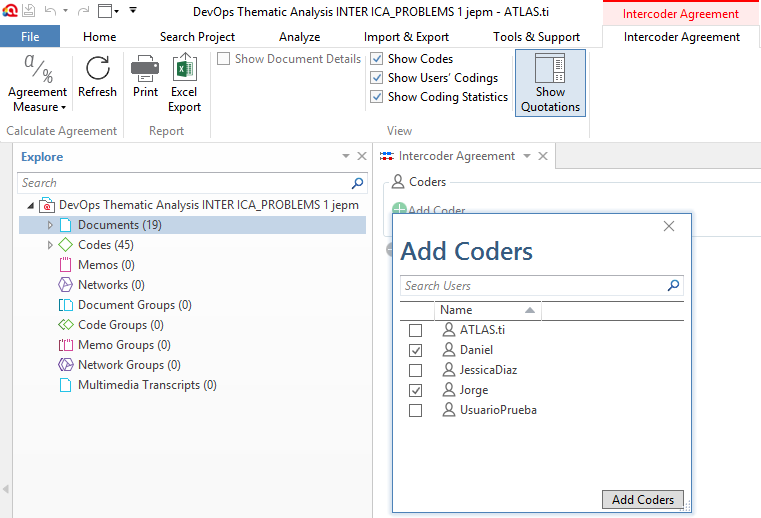Image resolution: width=761 pixels, height=518 pixels.
Task: Click the redo arrow in title bar
Action: pyautogui.click(x=83, y=10)
